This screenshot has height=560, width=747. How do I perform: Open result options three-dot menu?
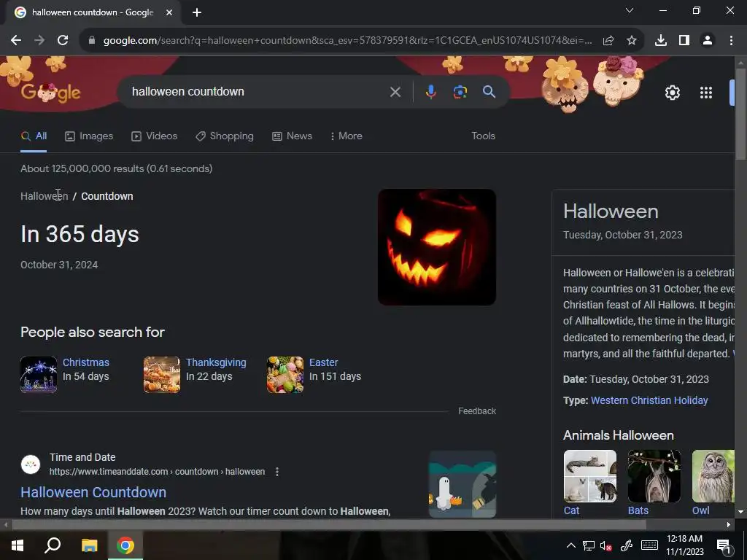[x=276, y=472]
